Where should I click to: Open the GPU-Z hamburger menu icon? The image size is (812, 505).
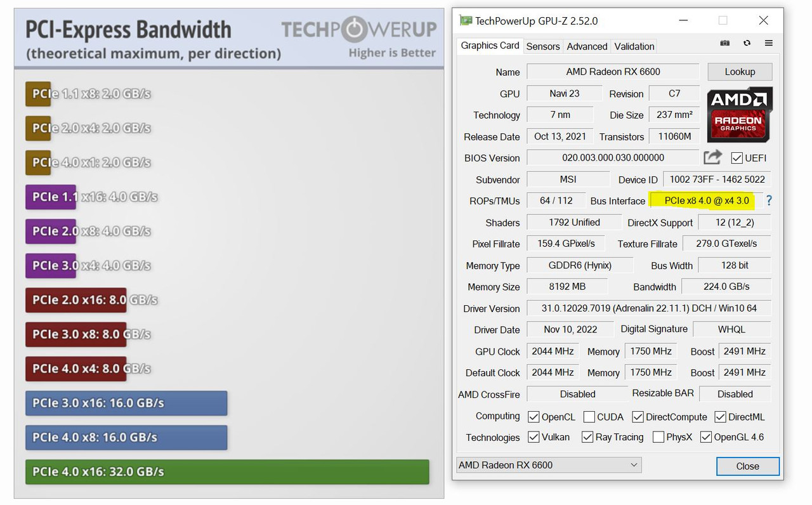768,43
